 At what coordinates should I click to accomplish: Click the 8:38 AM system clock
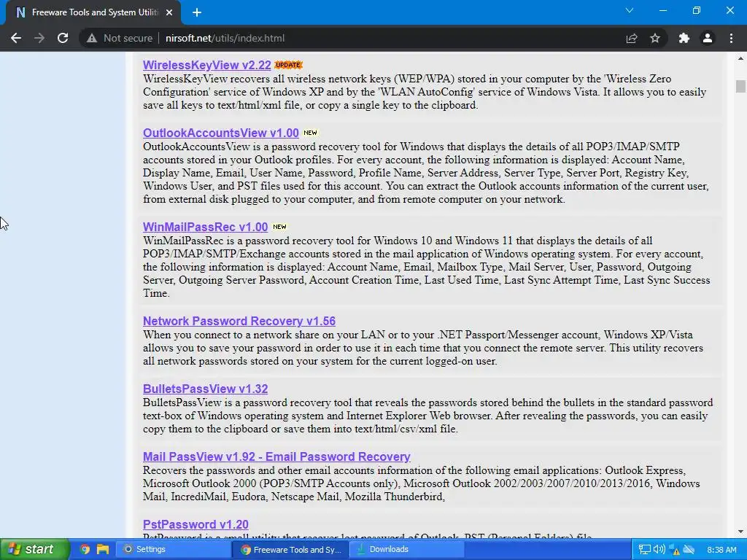(721, 550)
